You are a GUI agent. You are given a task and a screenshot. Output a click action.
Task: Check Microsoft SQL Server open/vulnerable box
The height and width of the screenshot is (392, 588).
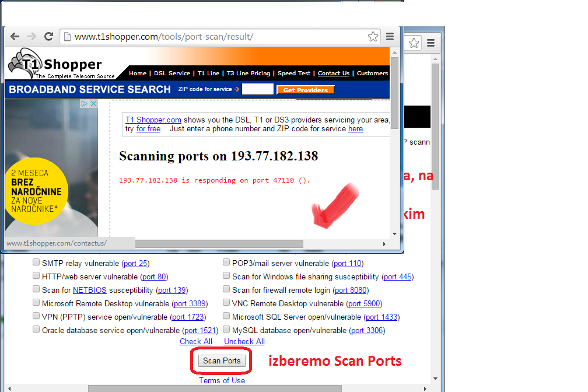226,316
